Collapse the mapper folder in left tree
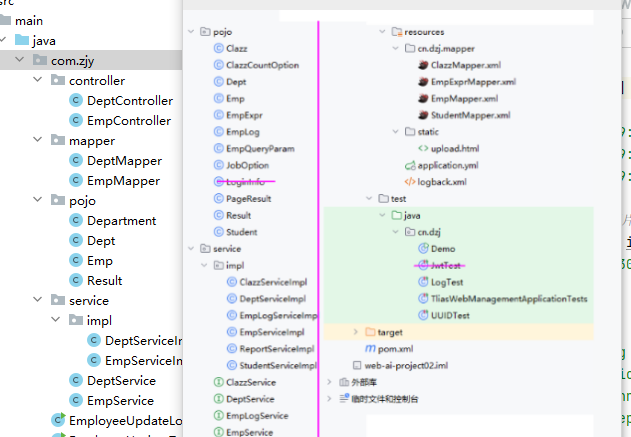 39,141
